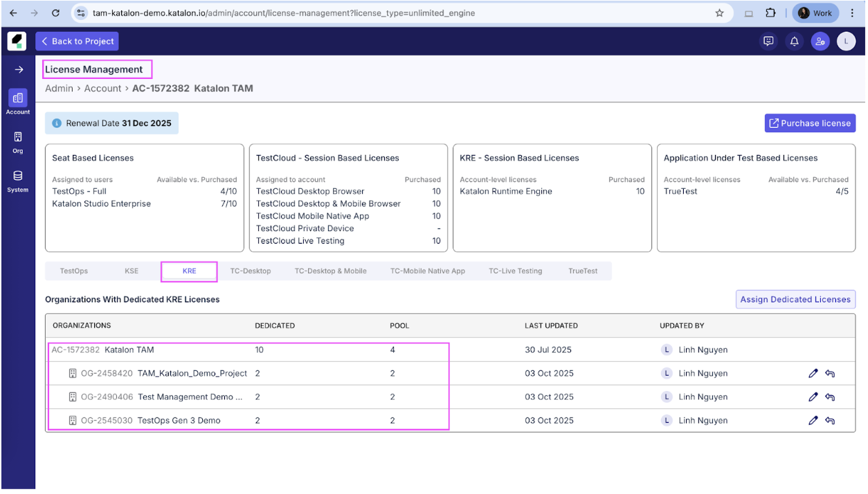
Task: Open the Admin breadcrumb link
Action: [x=59, y=88]
